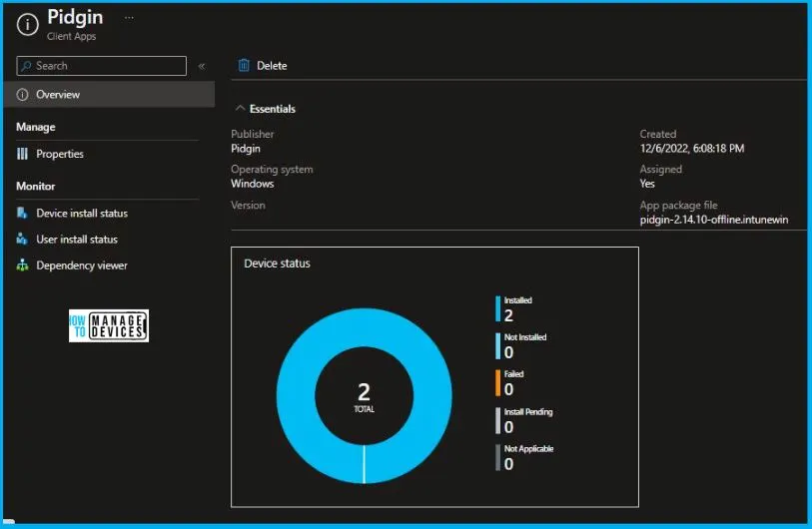Click the Failed legend label
This screenshot has width=812, height=529.
point(513,373)
